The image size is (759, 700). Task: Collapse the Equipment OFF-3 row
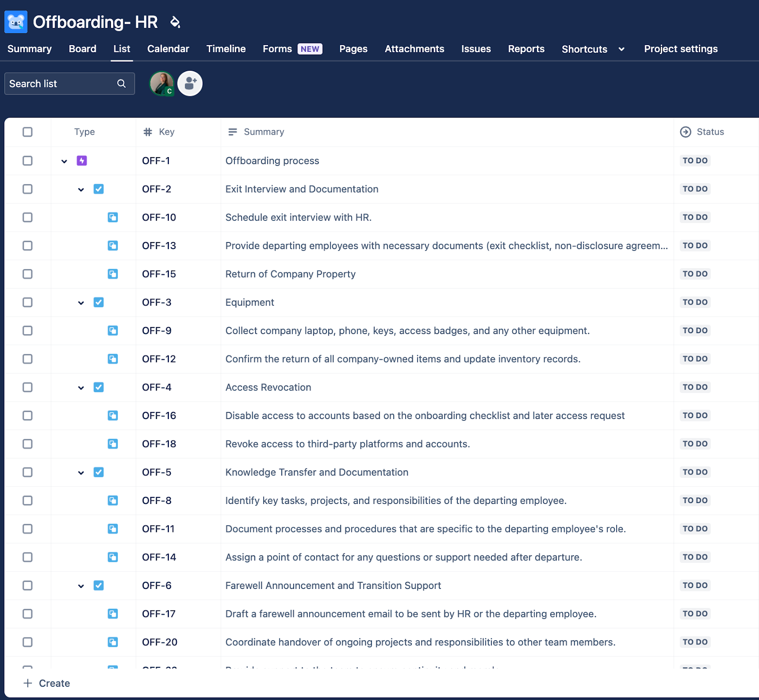point(81,302)
